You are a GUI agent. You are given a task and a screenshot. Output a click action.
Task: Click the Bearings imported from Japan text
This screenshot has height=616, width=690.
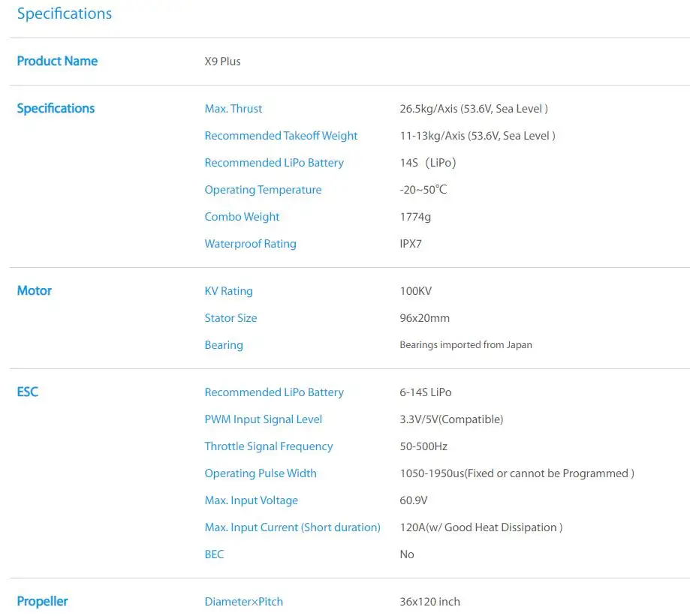click(x=466, y=345)
